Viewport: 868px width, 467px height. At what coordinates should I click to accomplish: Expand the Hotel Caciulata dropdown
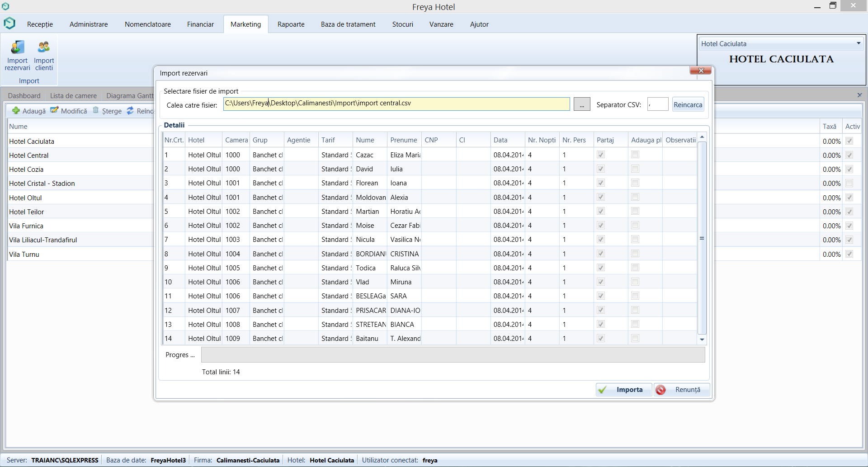[x=858, y=43]
